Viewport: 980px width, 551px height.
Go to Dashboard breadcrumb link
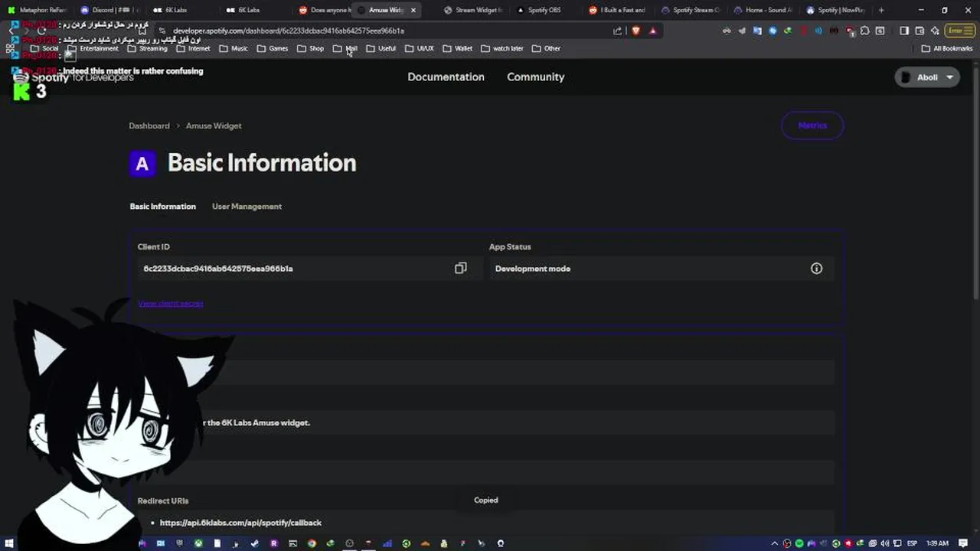[149, 126]
